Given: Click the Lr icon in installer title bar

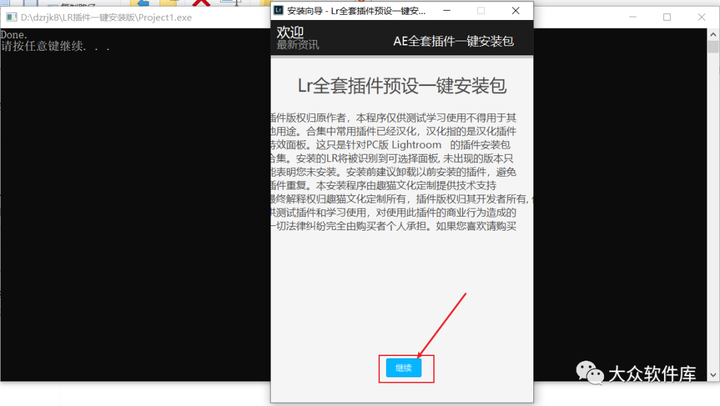Looking at the screenshot, I should [x=278, y=10].
